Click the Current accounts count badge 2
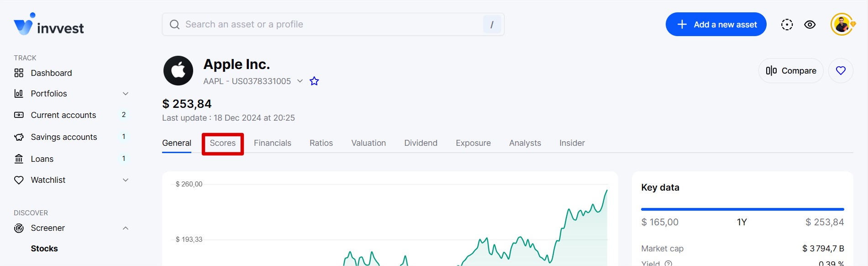 click(x=124, y=115)
